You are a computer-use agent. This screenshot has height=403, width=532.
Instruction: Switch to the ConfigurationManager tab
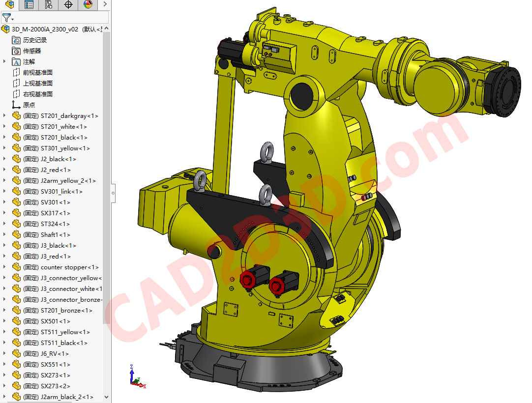point(48,5)
